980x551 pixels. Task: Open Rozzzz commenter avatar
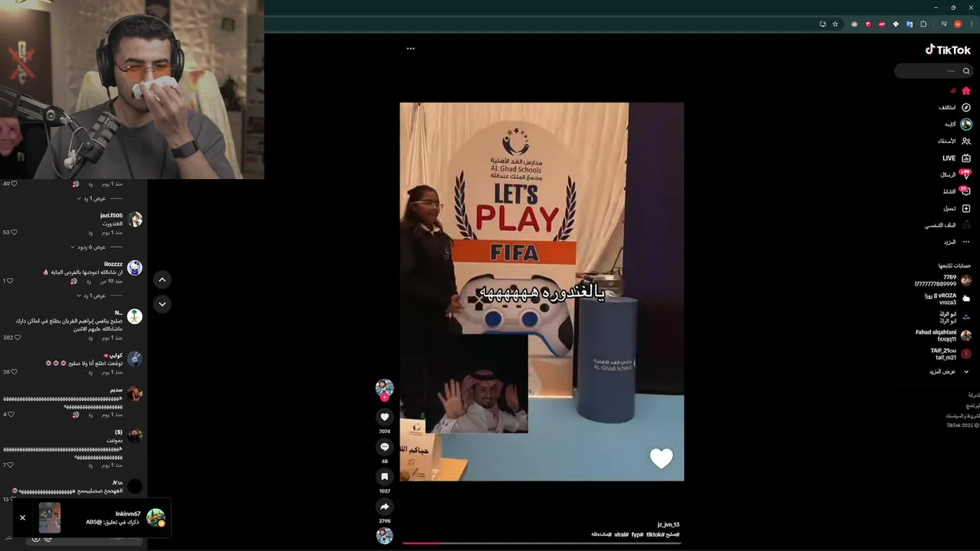tap(135, 268)
